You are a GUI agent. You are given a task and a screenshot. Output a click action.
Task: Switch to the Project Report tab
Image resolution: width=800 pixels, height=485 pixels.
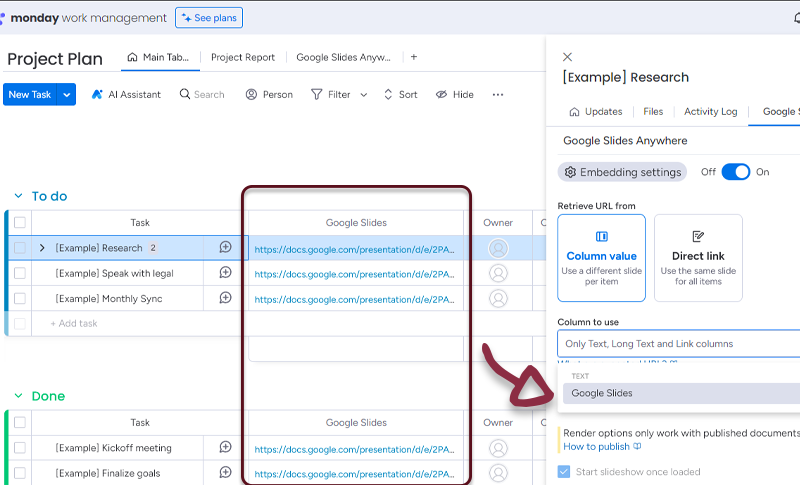[x=243, y=57]
